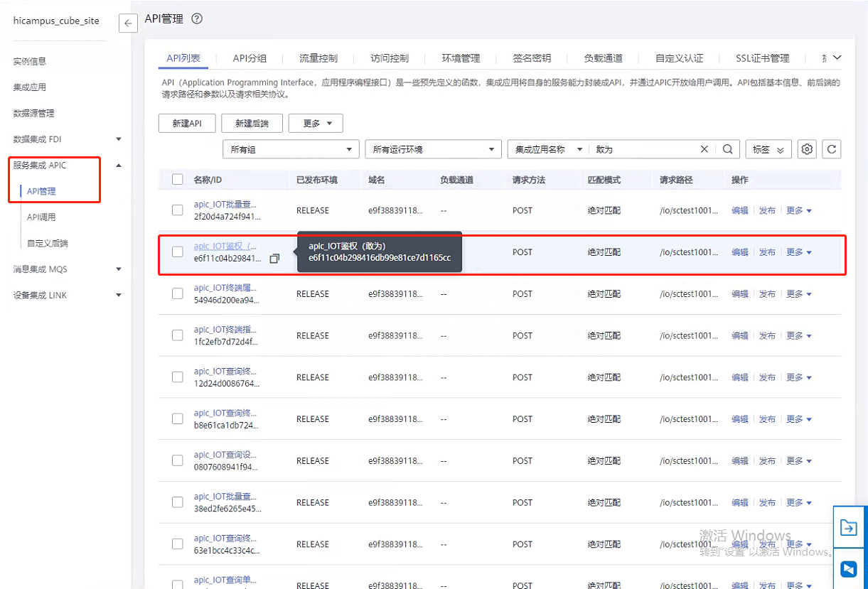Viewport: 868px width, 589px height.
Task: Open the 所有组 group dropdown
Action: click(290, 149)
